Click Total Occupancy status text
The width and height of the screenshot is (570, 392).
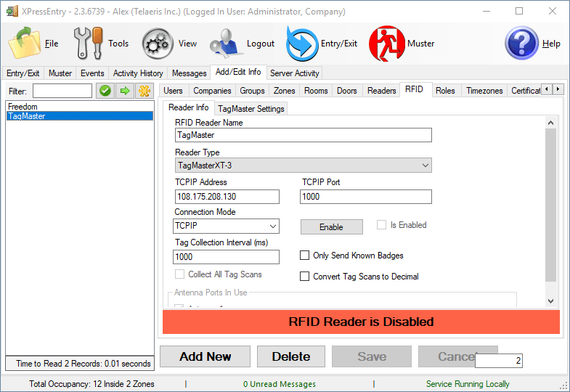[91, 384]
